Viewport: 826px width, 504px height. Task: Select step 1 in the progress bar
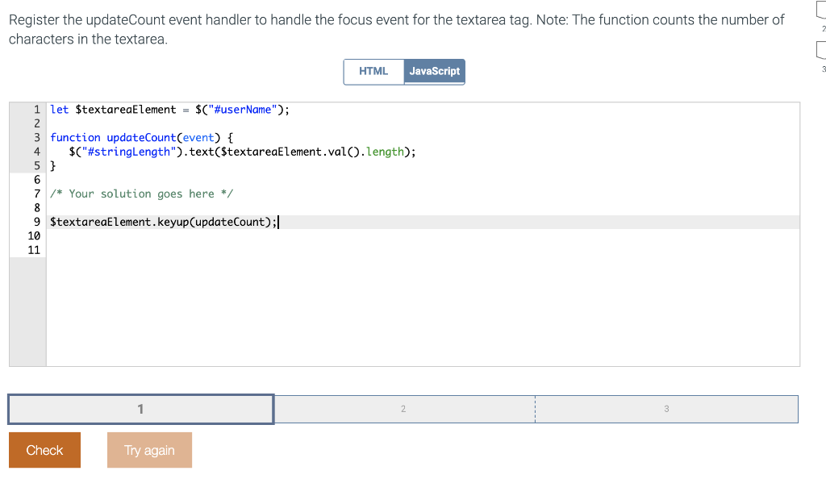pos(140,409)
